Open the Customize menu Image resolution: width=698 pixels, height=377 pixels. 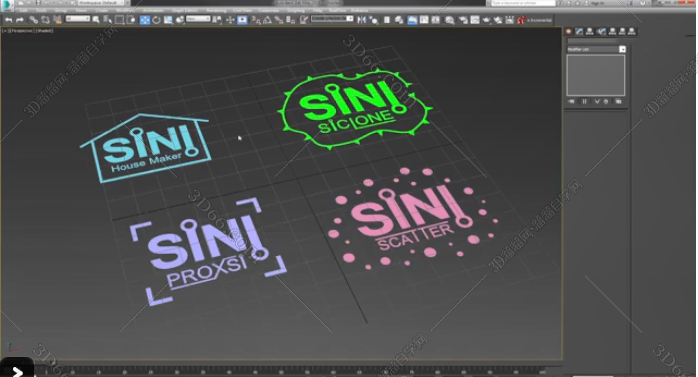click(269, 10)
